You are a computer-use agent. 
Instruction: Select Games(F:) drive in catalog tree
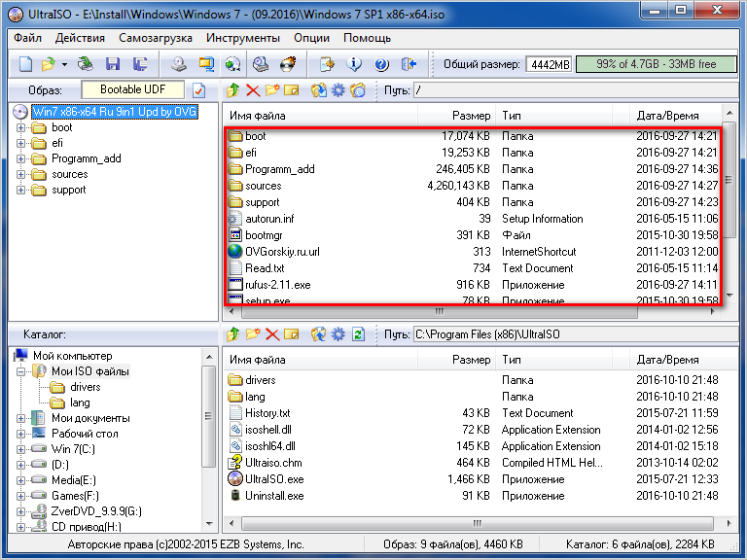75,496
